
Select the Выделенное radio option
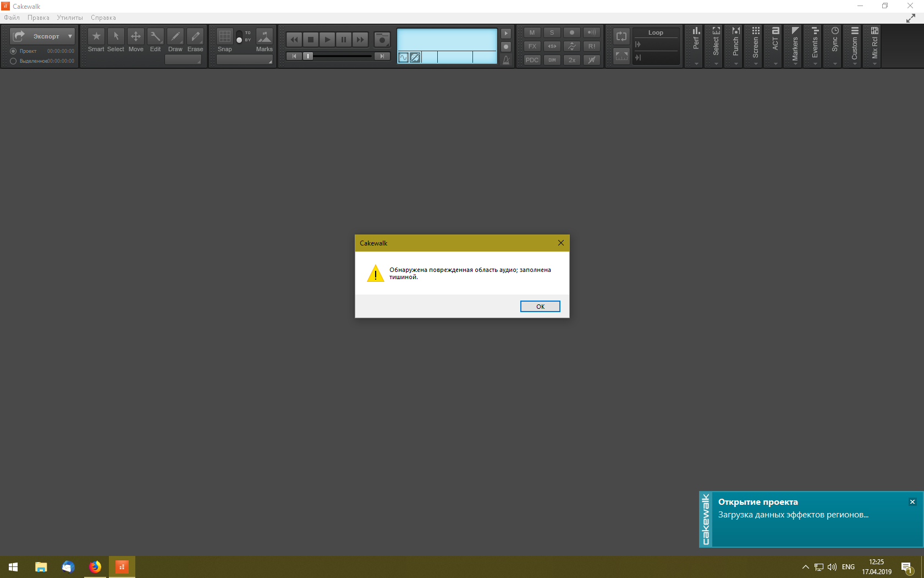pyautogui.click(x=13, y=61)
